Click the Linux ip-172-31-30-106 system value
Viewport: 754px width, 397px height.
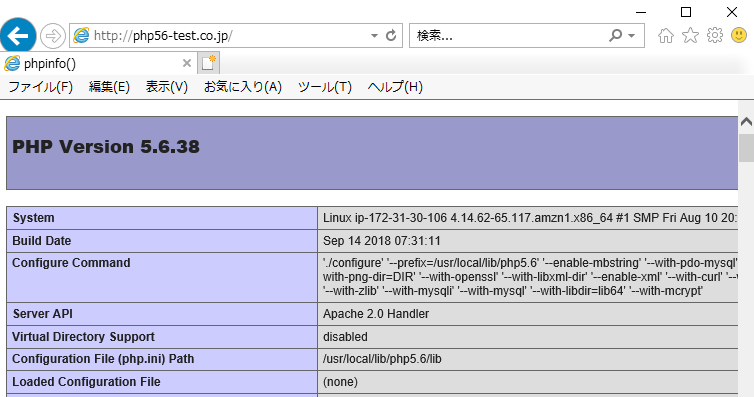pos(529,218)
